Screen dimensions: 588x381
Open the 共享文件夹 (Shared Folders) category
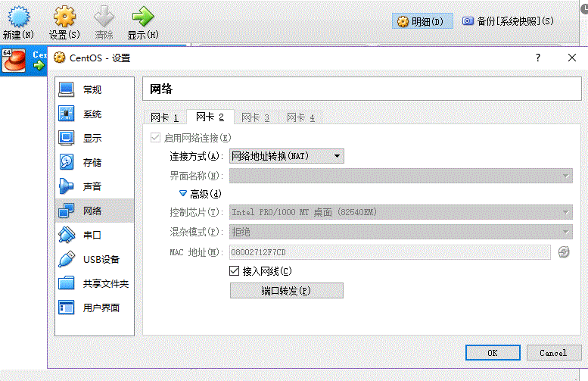[94, 283]
